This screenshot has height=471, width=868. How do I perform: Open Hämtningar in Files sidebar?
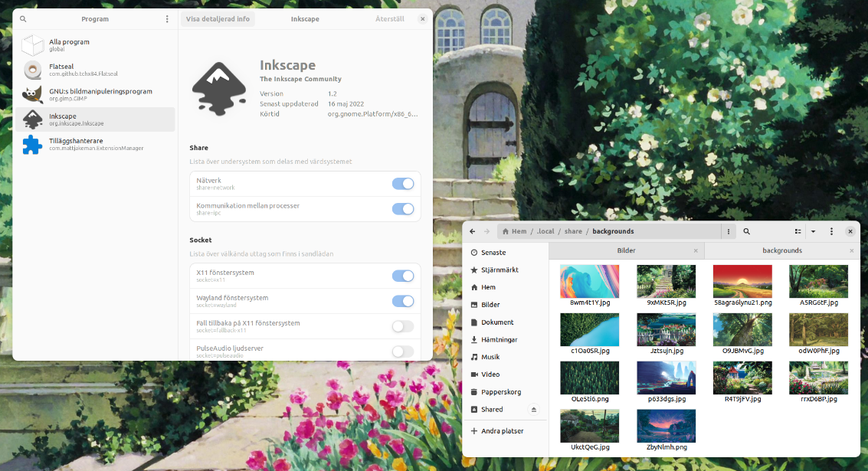(505, 340)
